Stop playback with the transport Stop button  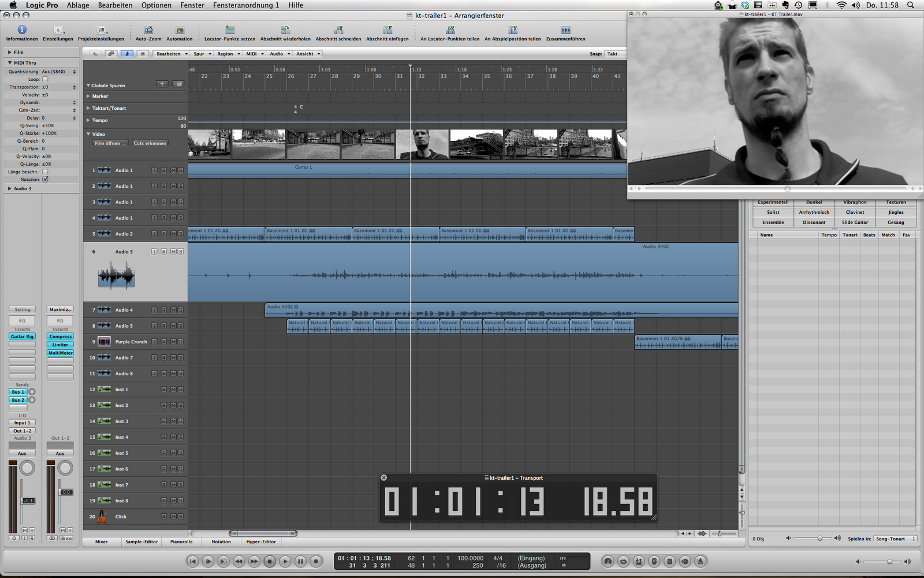tap(270, 561)
